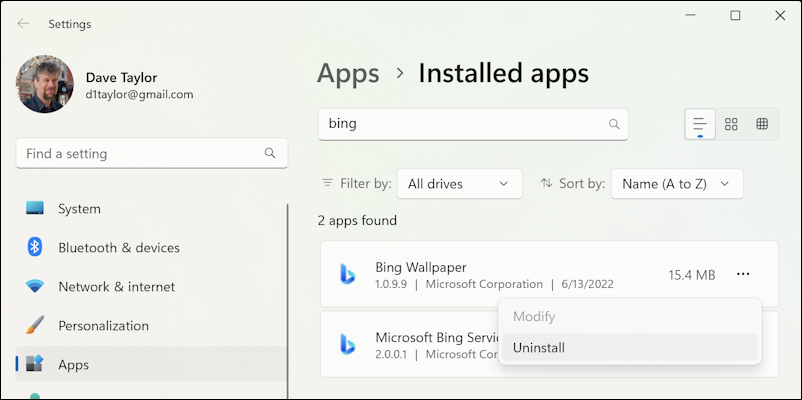Close the Settings window
802x400 pixels.
pyautogui.click(x=780, y=15)
